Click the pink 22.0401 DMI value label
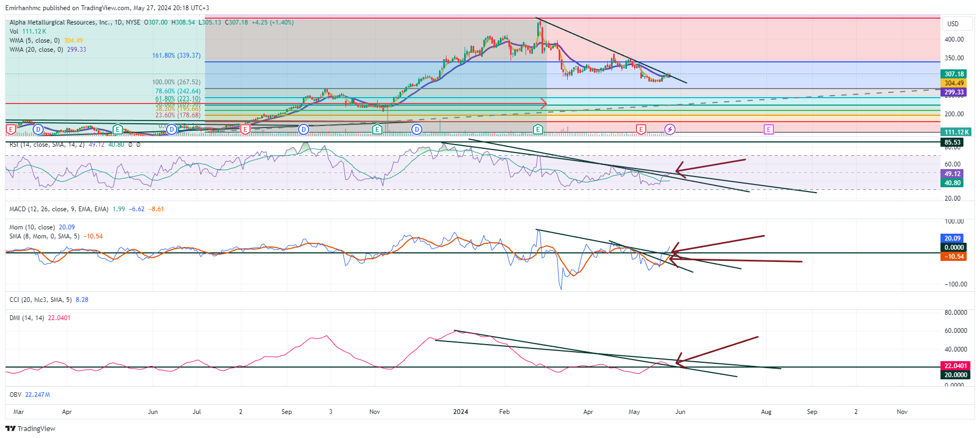This screenshot has height=438, width=980. pyautogui.click(x=955, y=366)
